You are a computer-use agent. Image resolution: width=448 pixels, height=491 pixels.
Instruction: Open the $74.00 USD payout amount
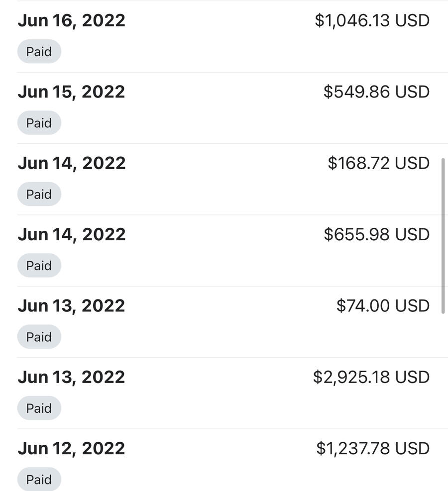coord(383,305)
